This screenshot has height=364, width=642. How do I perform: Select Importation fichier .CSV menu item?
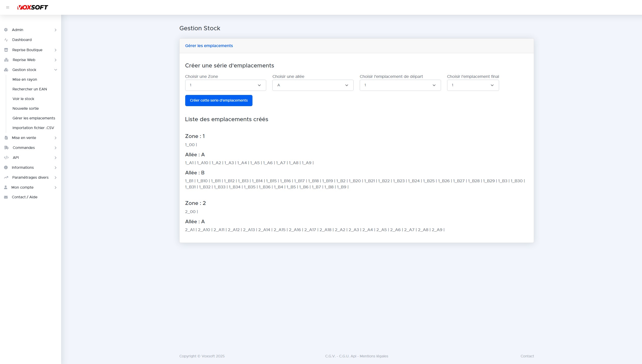coord(33,128)
